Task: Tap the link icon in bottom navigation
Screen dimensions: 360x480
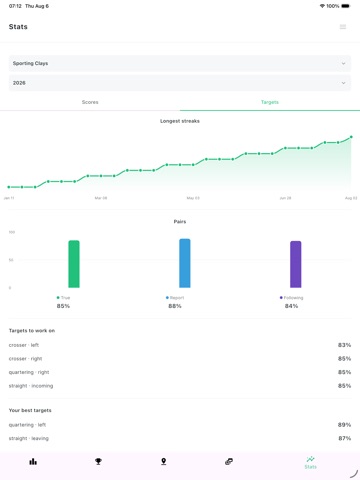Action: 229,461
